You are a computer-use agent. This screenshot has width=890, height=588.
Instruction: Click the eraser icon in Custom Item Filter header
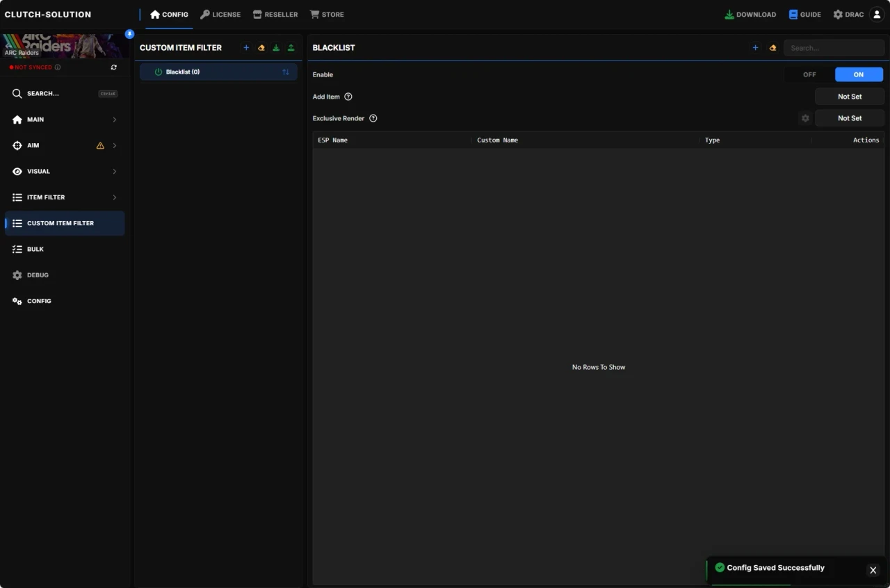(x=261, y=48)
